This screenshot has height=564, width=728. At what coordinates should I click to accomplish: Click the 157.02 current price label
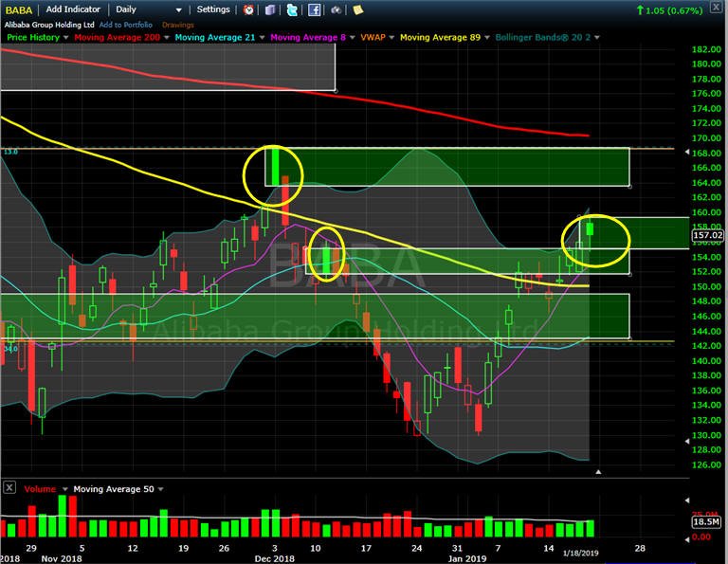point(707,235)
